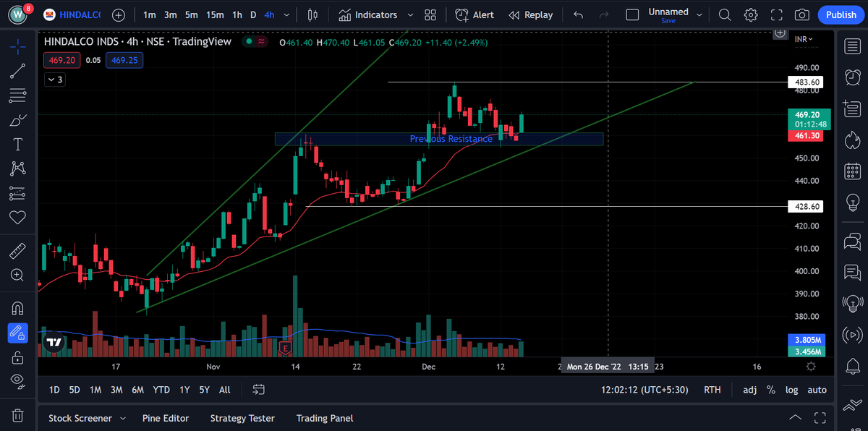Select the text annotation tool

click(x=18, y=145)
